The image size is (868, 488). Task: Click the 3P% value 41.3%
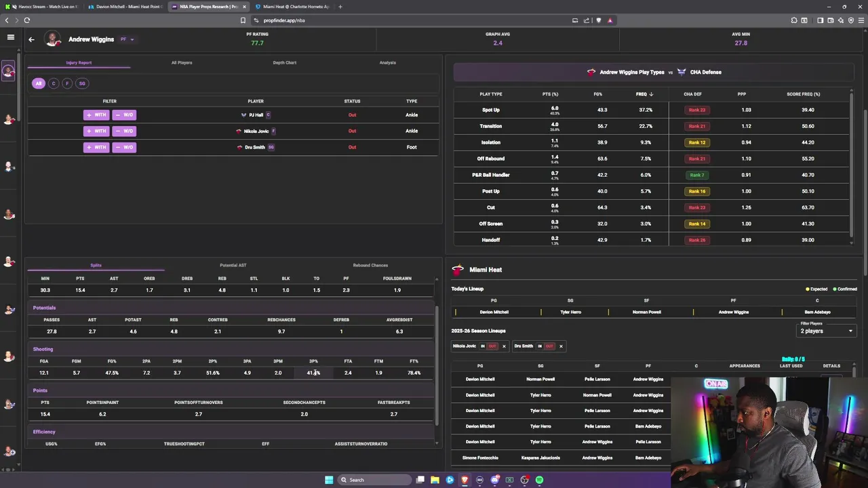click(313, 373)
